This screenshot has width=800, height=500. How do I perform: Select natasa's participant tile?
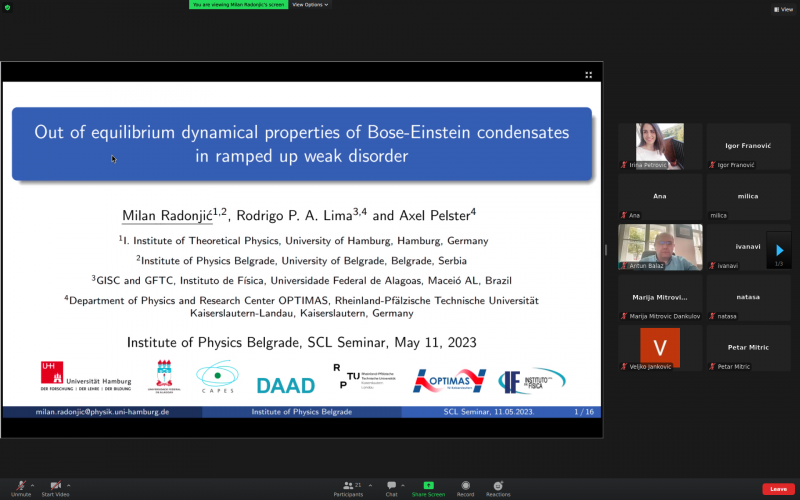click(x=748, y=297)
